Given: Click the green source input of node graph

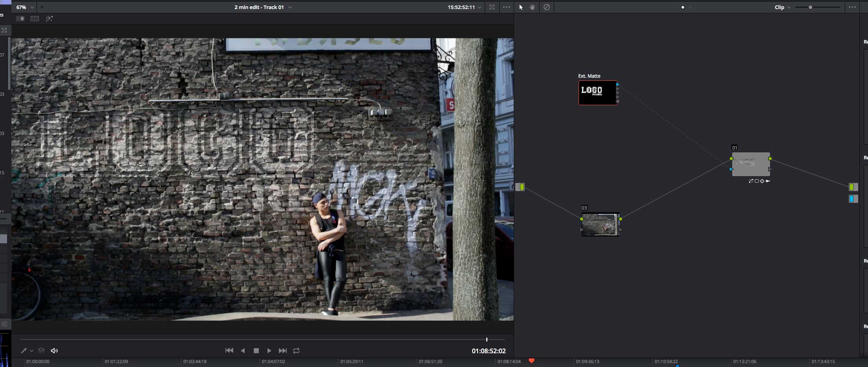Looking at the screenshot, I should 520,187.
